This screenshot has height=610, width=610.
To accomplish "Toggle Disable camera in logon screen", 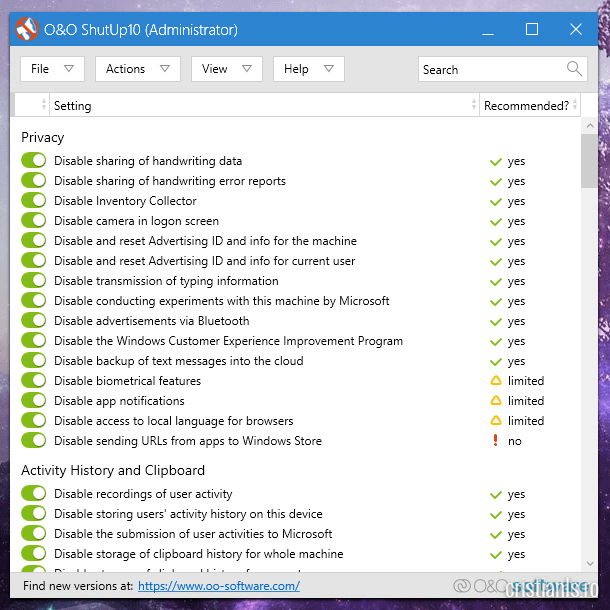I will (x=33, y=221).
